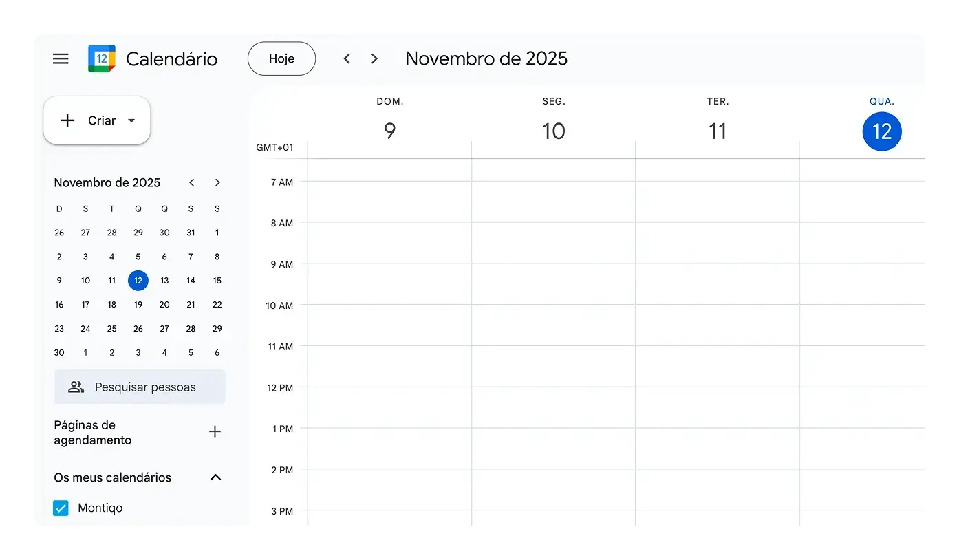Select date 20 in the mini calendar
The image size is (959, 560).
[164, 305]
